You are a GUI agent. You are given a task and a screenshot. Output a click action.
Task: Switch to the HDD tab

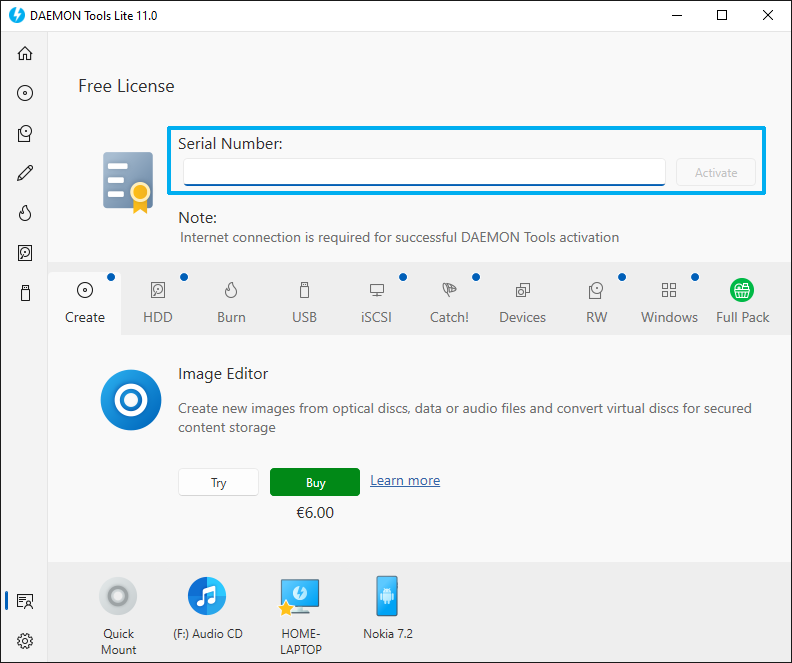(158, 301)
